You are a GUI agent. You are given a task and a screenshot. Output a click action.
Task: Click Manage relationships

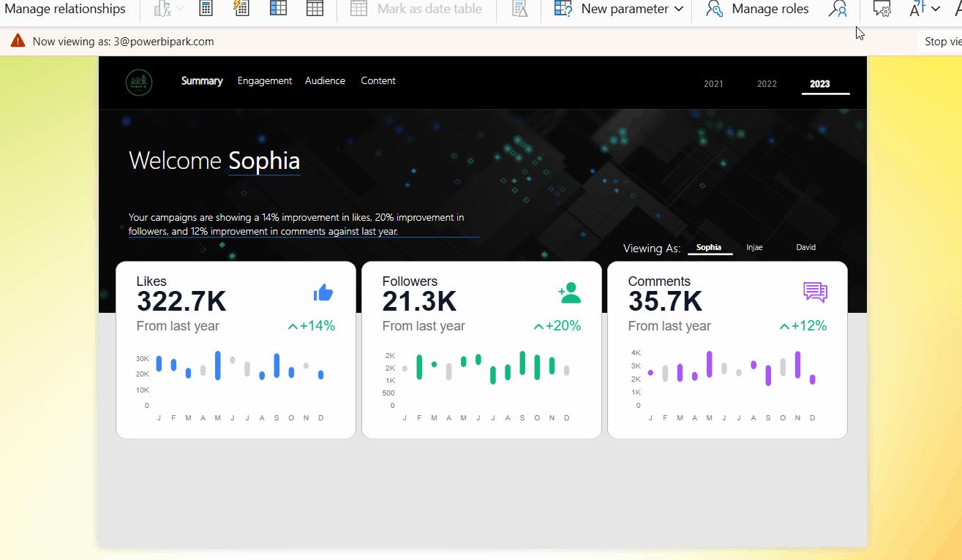click(x=66, y=9)
